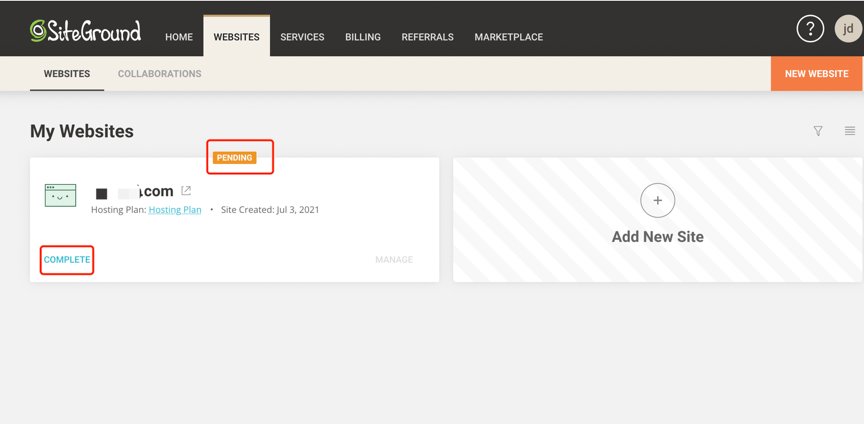The image size is (864, 424).
Task: Switch to list view icon
Action: click(x=850, y=131)
